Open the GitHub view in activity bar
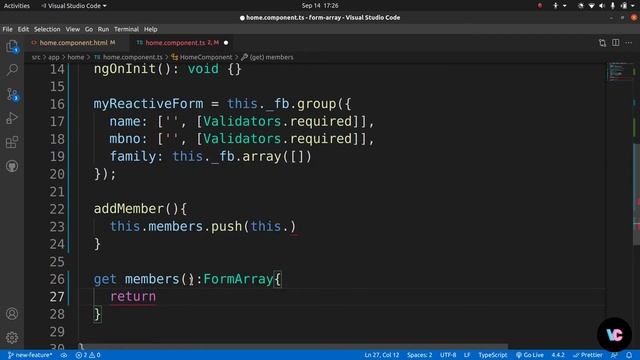Screen dimensions: 640x360 12,166
